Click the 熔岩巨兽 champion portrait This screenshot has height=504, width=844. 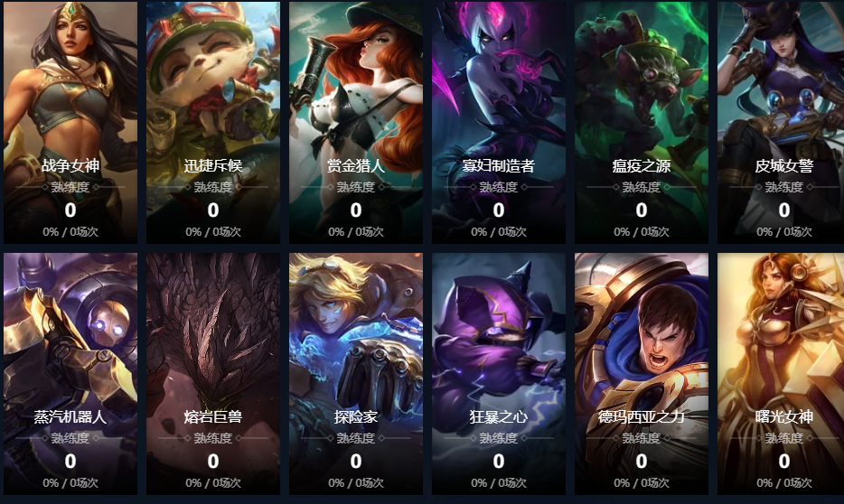point(213,374)
